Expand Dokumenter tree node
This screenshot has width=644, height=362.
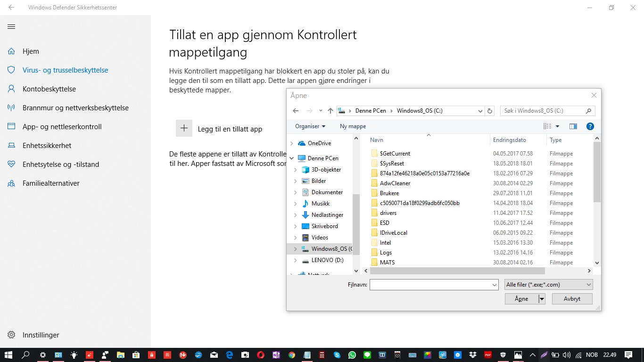coord(296,192)
